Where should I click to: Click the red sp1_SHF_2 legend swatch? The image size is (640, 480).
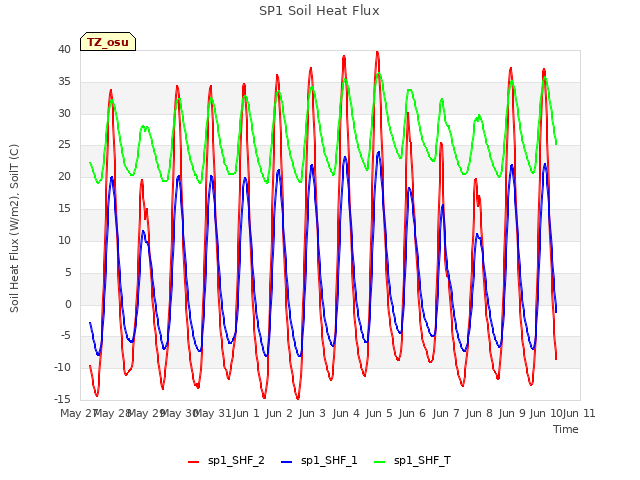click(x=193, y=462)
